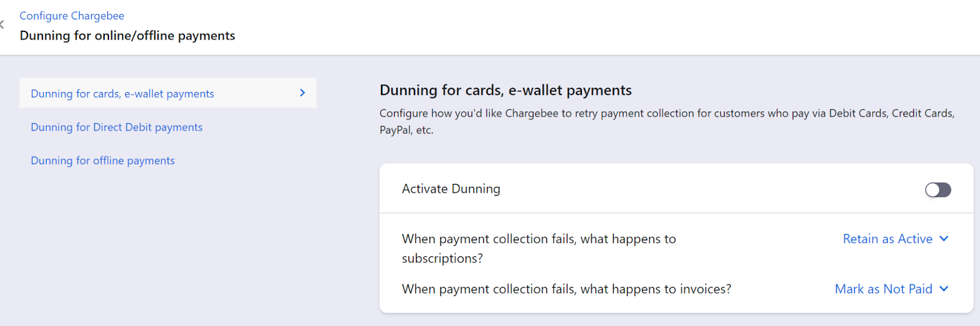Click the invoices payment failure question text
The height and width of the screenshot is (326, 980).
tap(566, 289)
